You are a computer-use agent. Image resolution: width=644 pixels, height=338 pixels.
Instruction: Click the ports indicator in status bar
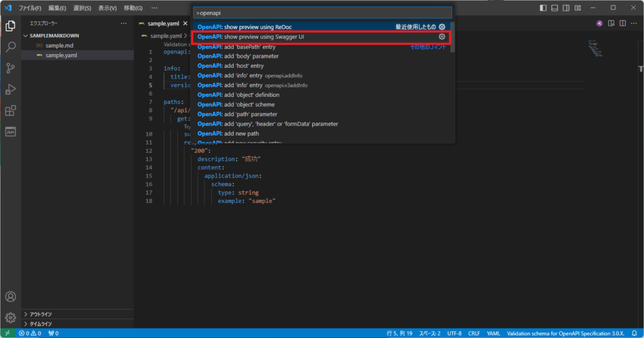(53, 333)
